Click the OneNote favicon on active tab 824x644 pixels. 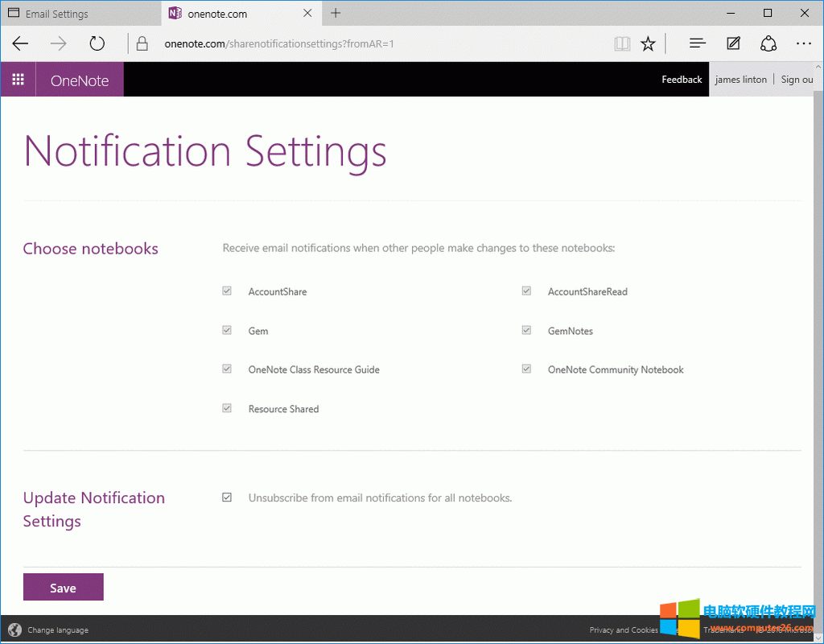[x=175, y=13]
